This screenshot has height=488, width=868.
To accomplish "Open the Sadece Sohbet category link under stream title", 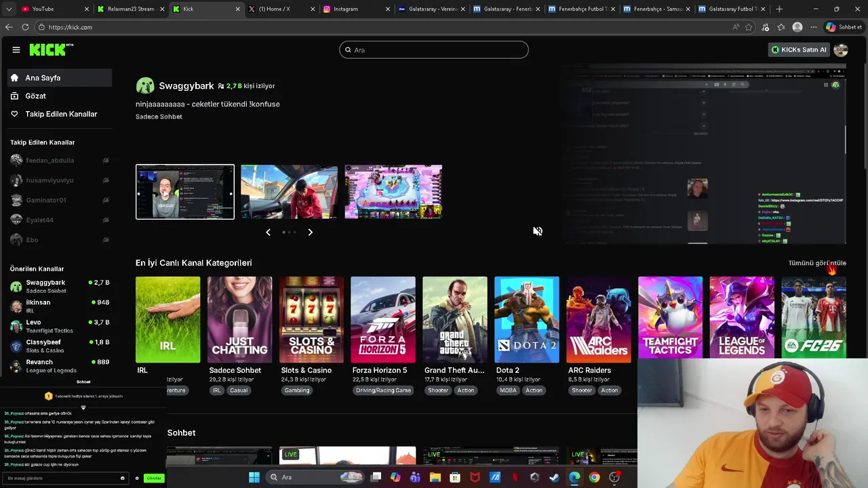I will coord(159,117).
